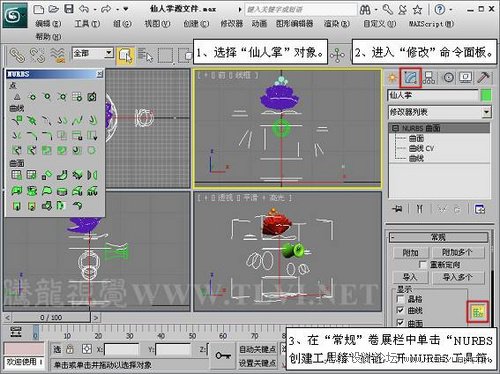
Task: Click the star favorites icon in title bar
Action: pos(417,10)
